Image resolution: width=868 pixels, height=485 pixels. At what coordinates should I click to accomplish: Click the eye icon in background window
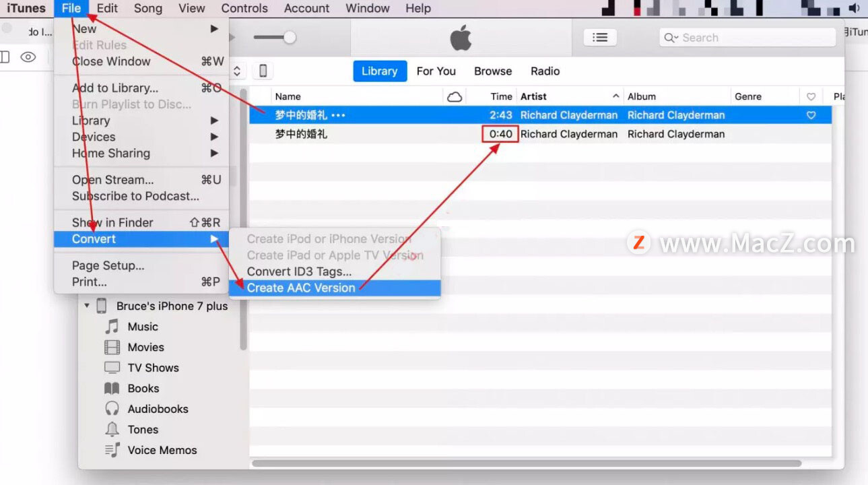(28, 57)
